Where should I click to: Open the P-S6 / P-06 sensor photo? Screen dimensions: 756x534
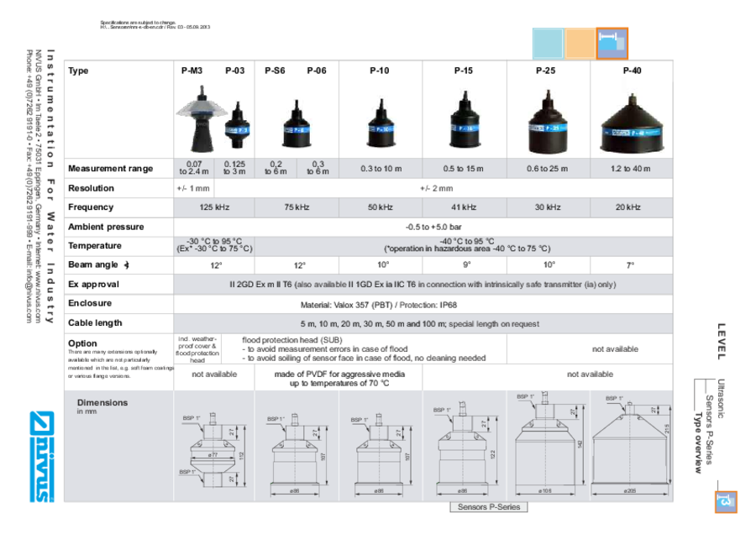tap(297, 123)
